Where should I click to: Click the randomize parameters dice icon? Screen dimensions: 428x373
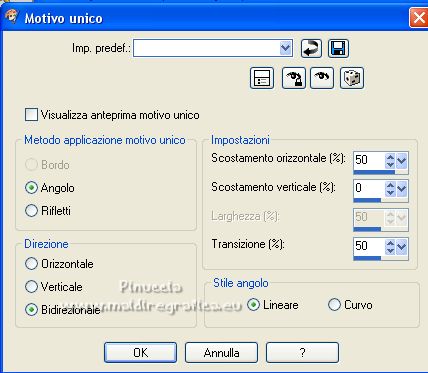coord(352,78)
